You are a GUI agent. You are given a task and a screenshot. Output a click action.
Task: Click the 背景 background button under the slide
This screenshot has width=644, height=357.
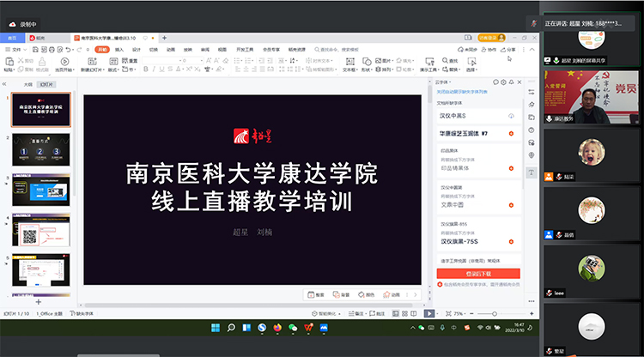click(341, 294)
